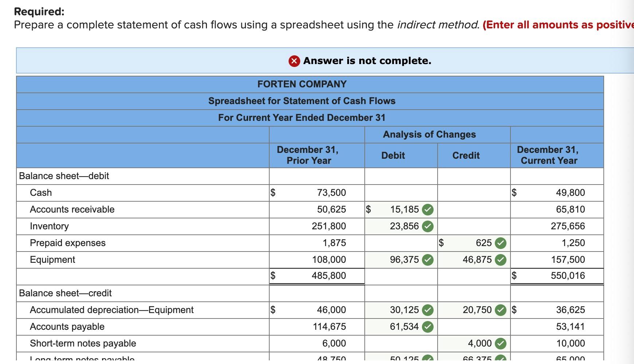Viewport: 634px width, 364px height.
Task: Select the checkmark next to Accumulated depreciation 30,125
Action: coord(427,310)
